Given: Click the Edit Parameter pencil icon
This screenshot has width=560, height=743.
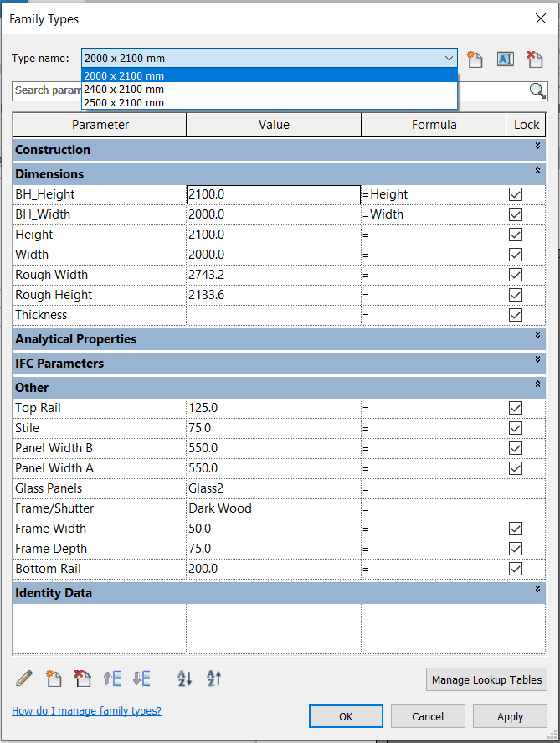Looking at the screenshot, I should pyautogui.click(x=24, y=679).
